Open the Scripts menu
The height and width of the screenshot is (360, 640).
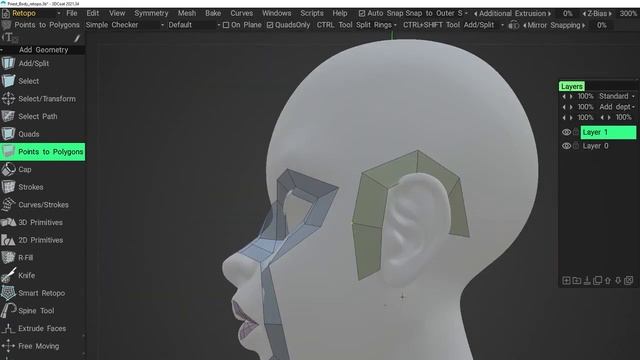click(x=312, y=13)
